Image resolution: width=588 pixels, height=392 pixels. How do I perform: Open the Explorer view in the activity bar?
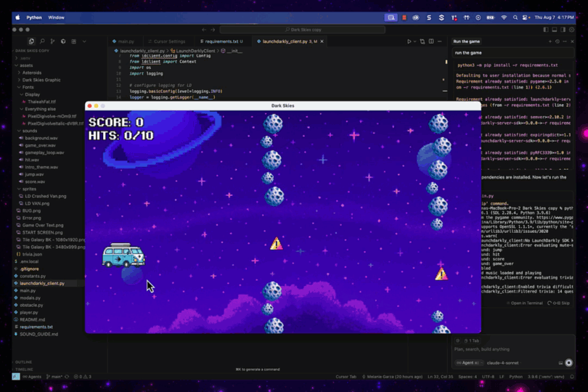31,41
